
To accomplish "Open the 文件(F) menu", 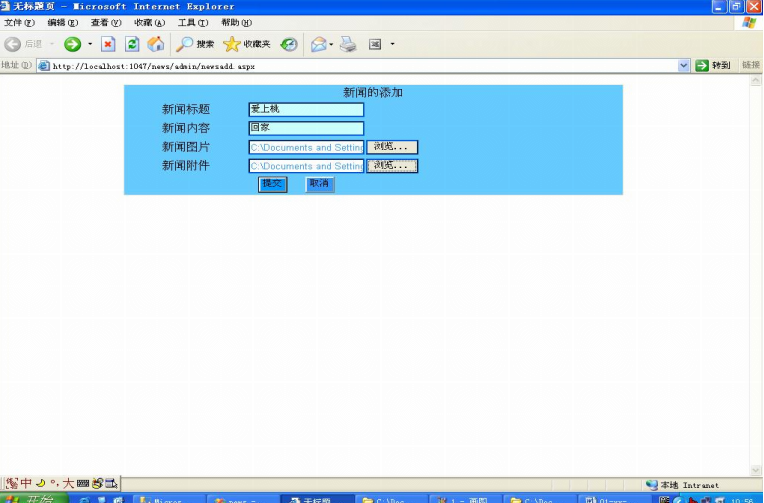I will [19, 22].
